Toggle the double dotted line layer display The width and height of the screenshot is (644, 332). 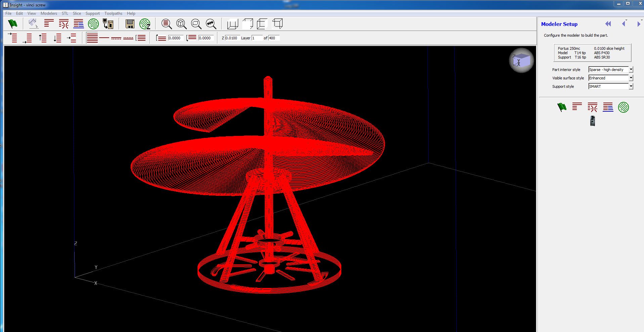pos(128,38)
